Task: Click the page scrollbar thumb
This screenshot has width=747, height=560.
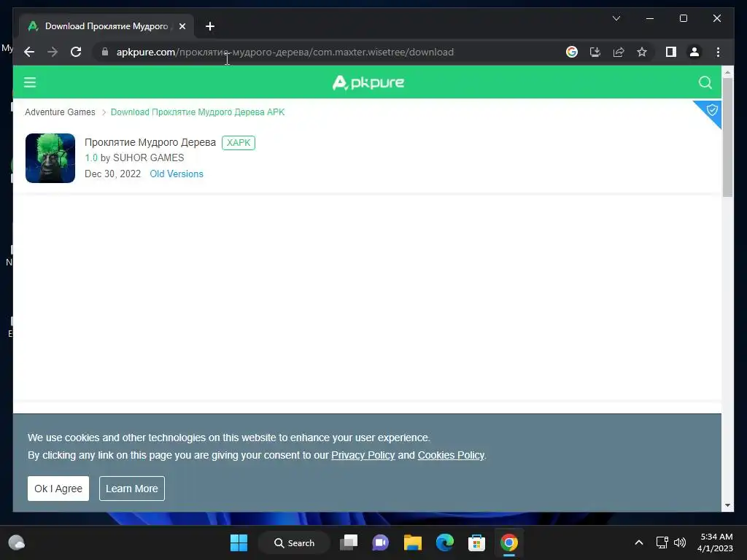Action: pos(727,137)
